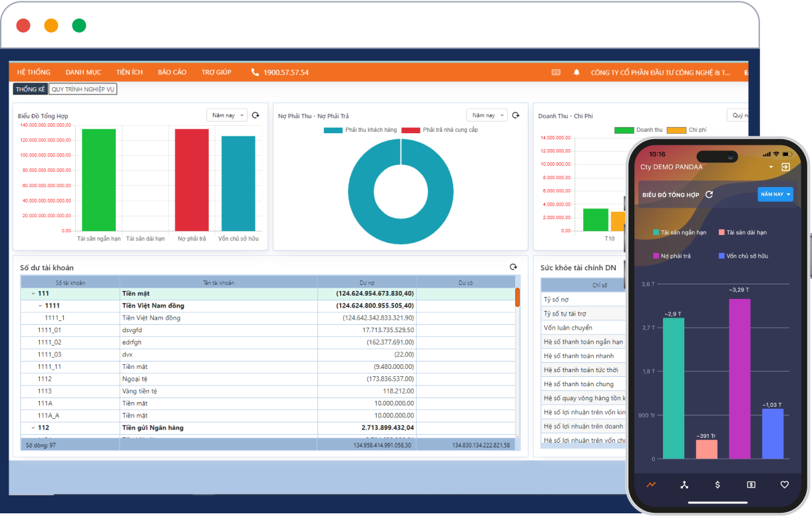Click the 1900.57.57.54 hotline number
Screen dimensions: 812x516
coord(286,73)
